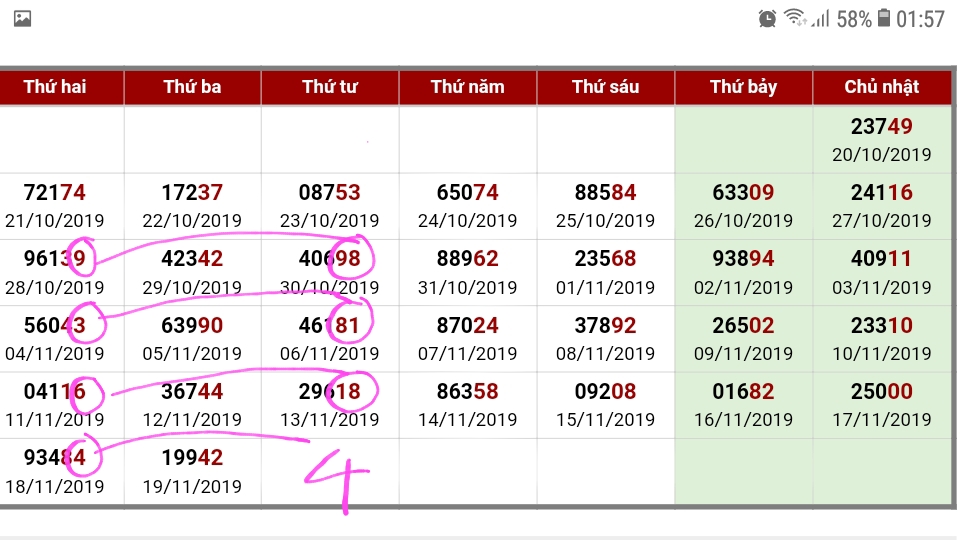
Task: Select the Thứ năm column header
Action: coord(468,87)
